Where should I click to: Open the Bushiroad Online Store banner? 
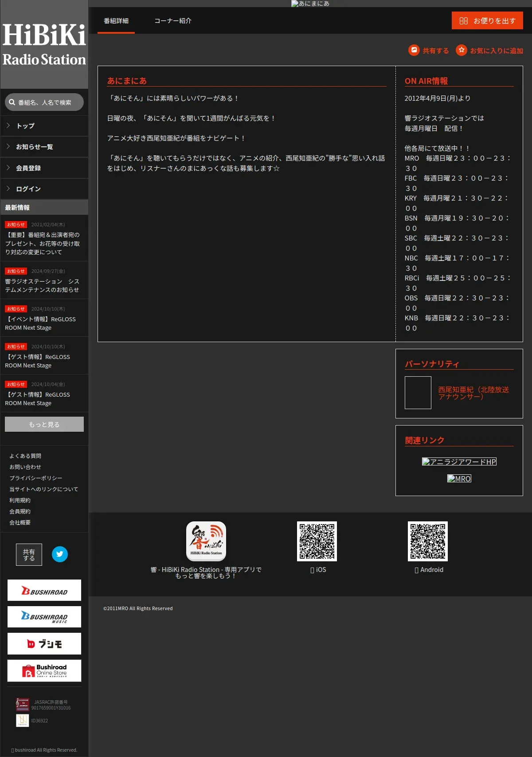[44, 670]
